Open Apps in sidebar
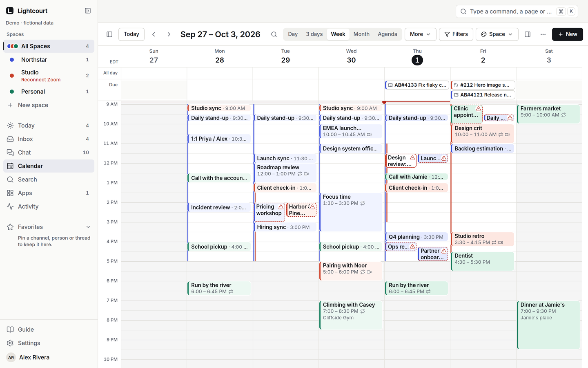588x368 pixels. click(49, 193)
